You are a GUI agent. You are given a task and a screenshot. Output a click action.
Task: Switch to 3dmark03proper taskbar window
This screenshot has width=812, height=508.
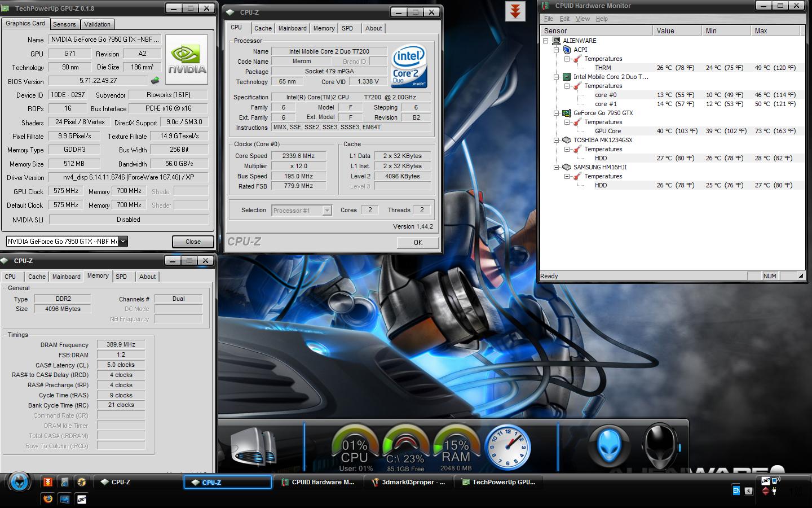[x=409, y=482]
